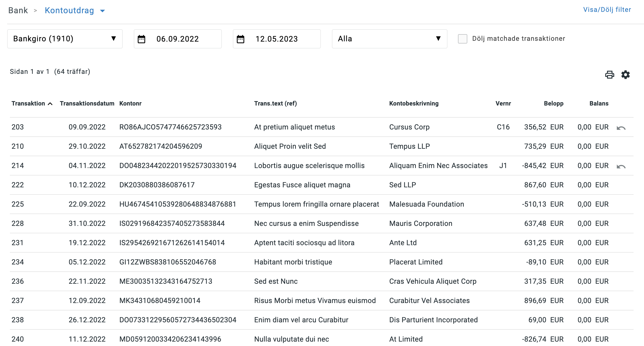Click the end date field 12.05.2023
The image size is (644, 346).
point(277,39)
